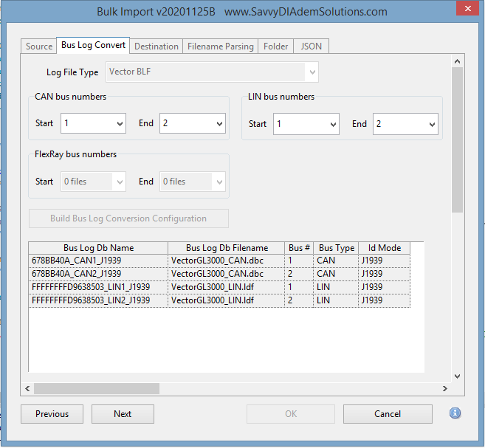485x448 pixels.
Task: Open the Destination tab
Action: [156, 46]
